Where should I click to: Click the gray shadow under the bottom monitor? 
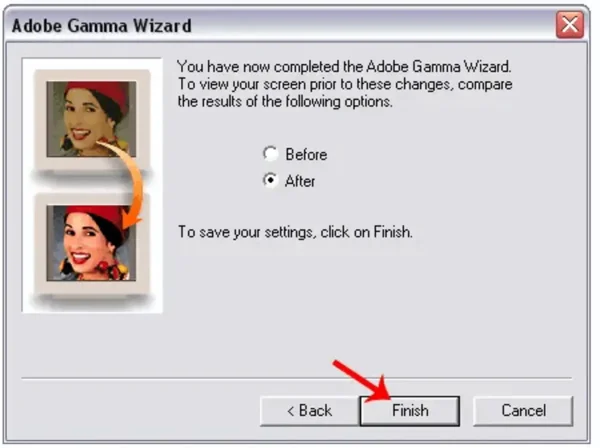[92, 300]
